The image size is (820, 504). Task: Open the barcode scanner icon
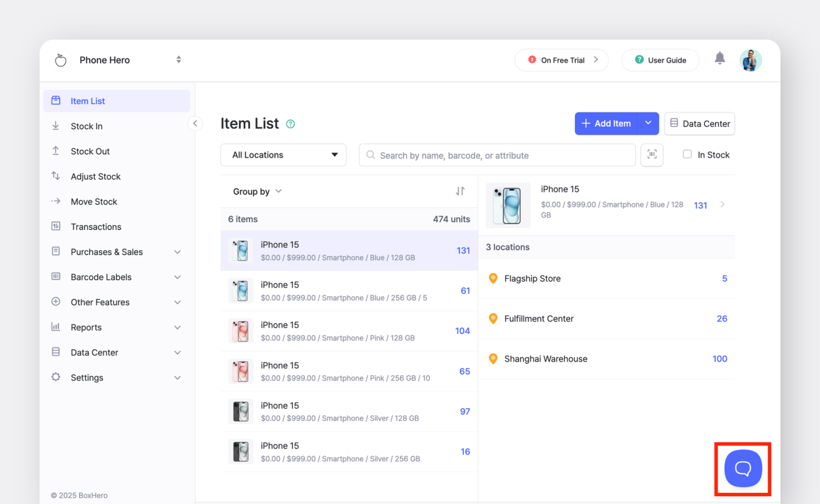pyautogui.click(x=652, y=155)
